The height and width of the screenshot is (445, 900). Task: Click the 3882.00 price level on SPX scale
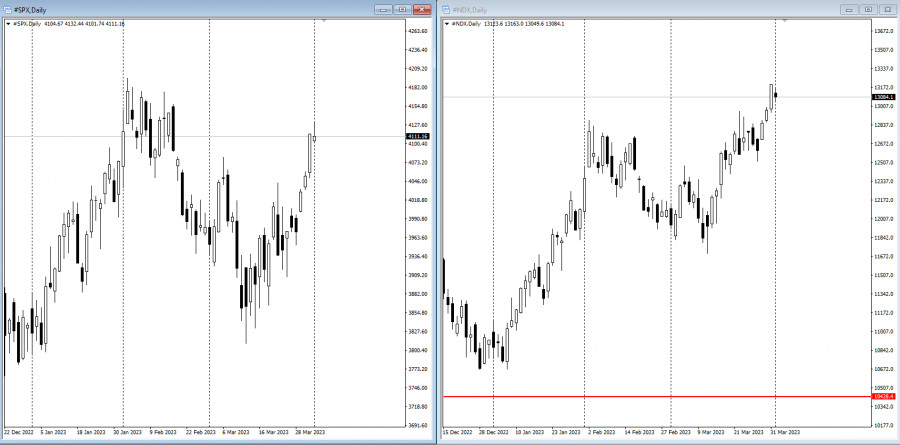pos(417,293)
